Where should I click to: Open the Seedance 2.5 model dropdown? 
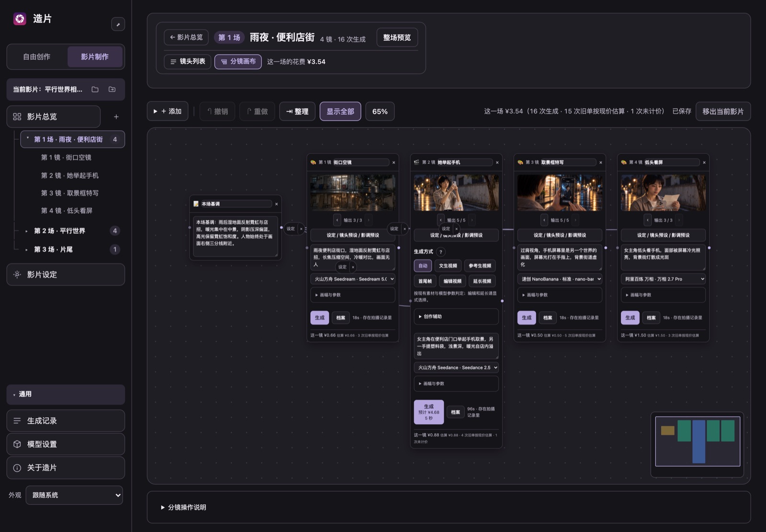(x=456, y=368)
